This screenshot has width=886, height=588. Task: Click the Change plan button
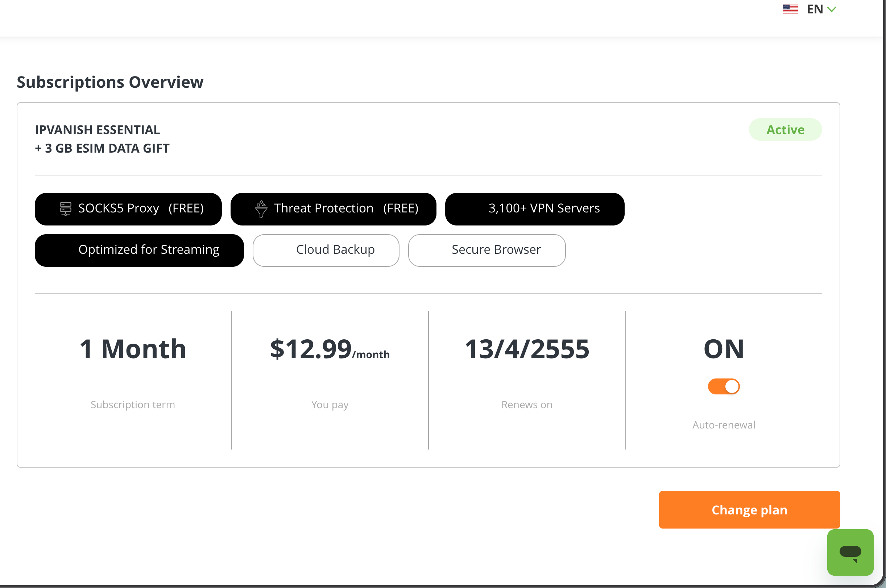pos(749,510)
